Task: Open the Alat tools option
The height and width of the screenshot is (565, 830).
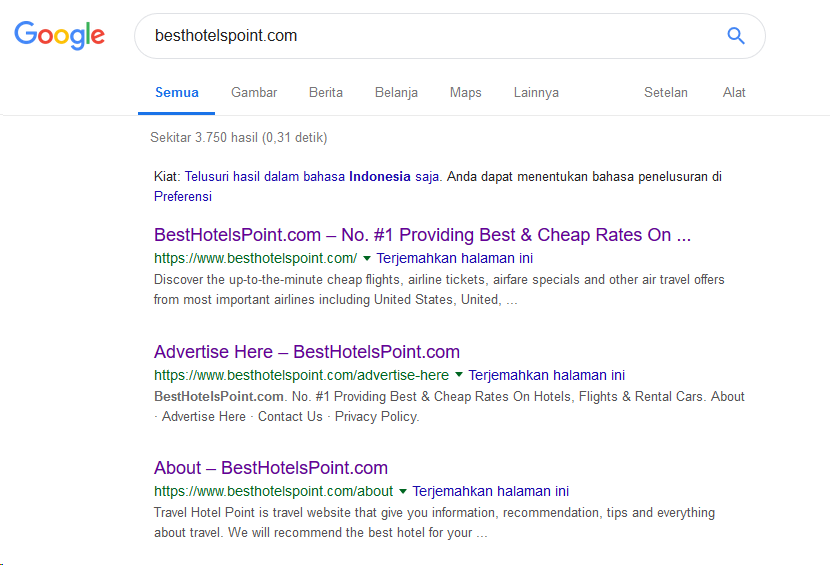Action: click(x=734, y=93)
